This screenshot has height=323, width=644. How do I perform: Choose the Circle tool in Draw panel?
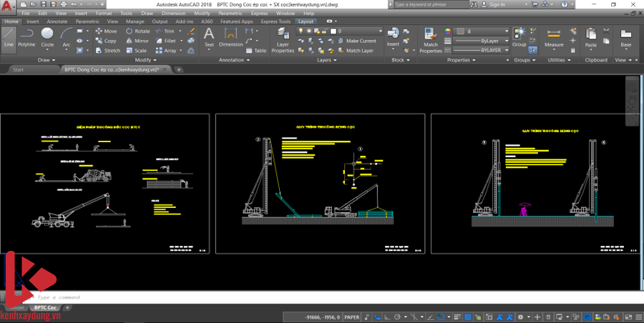pyautogui.click(x=47, y=37)
